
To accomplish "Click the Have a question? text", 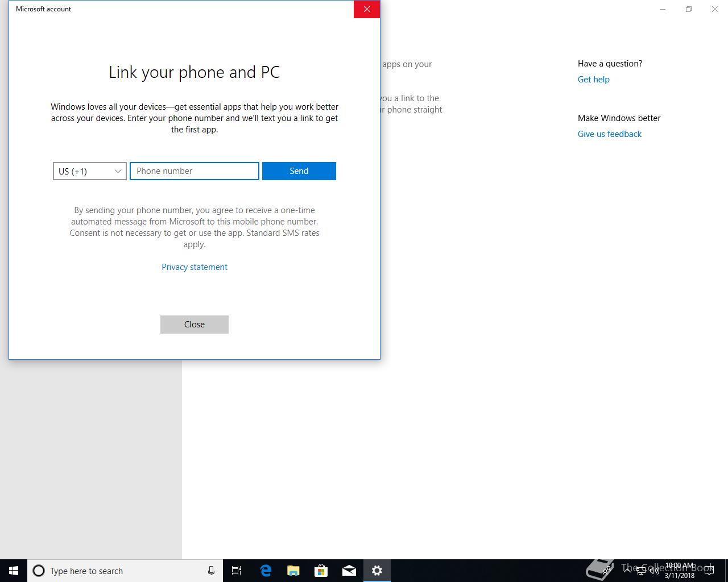I will click(610, 64).
